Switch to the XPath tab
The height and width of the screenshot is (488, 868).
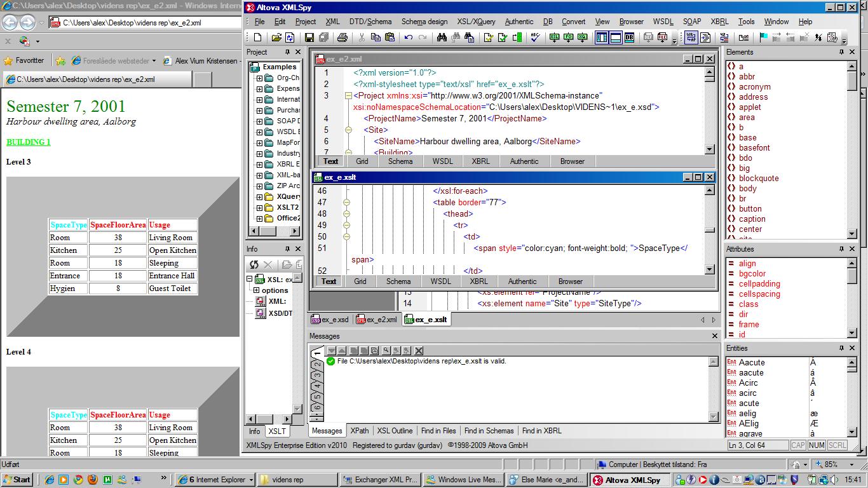tap(359, 431)
